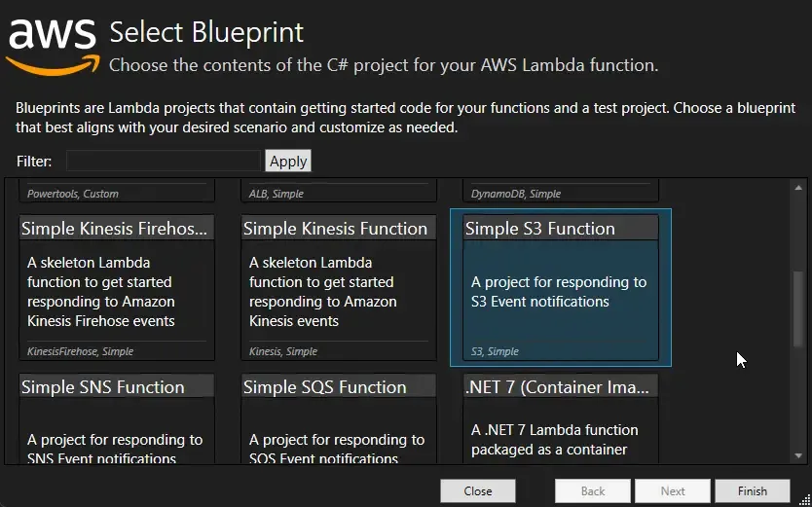Viewport: 812px width, 507px height.
Task: Click the 'Filter:' label
Action: point(34,162)
